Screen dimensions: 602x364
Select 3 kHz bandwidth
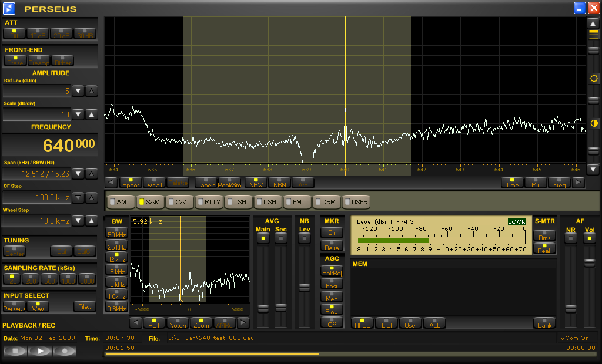[117, 282]
